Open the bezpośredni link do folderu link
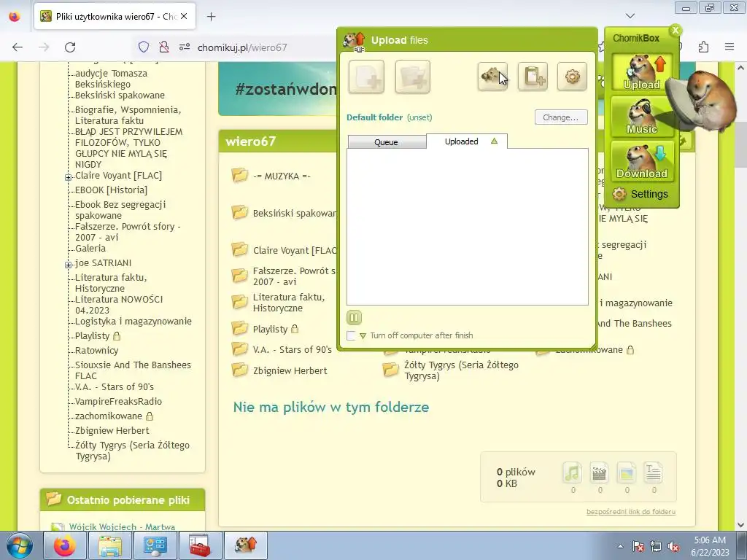Viewport: 747px width, 560px height. (631, 512)
